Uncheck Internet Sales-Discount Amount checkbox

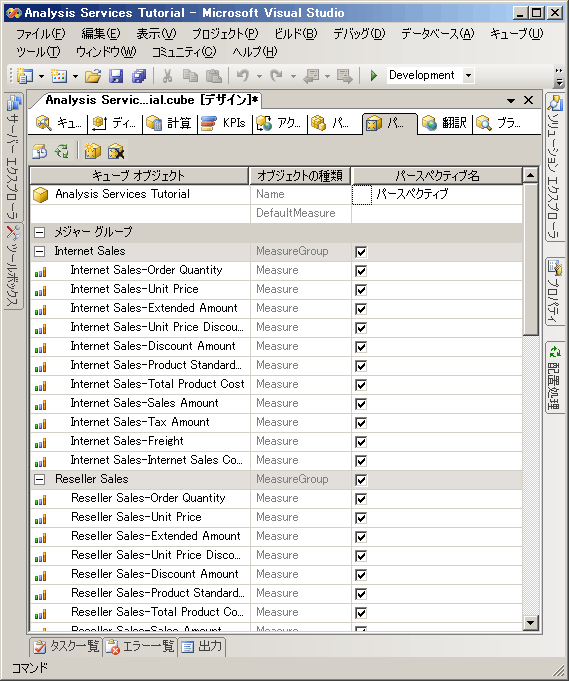click(x=361, y=347)
